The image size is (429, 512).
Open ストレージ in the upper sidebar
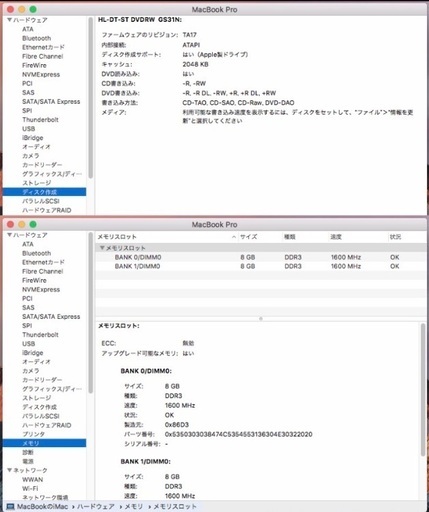(x=37, y=183)
